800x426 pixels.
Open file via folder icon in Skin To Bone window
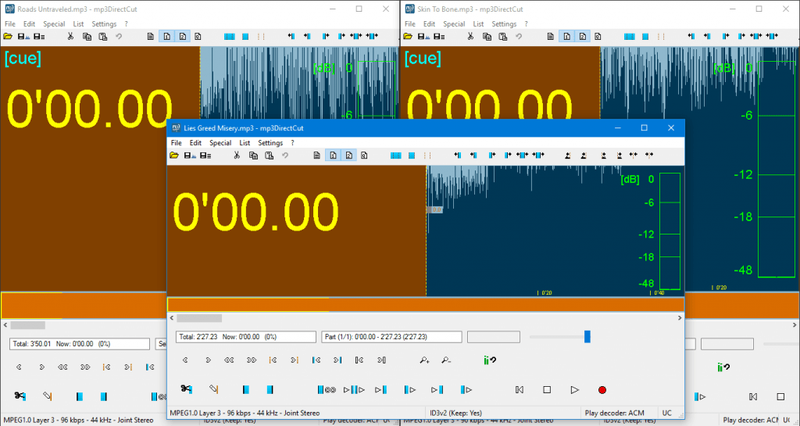click(408, 36)
